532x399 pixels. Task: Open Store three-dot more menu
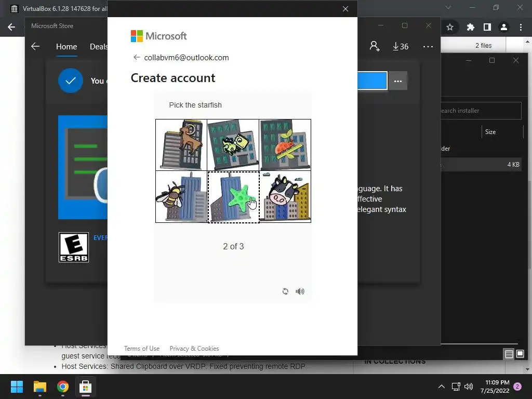click(428, 46)
